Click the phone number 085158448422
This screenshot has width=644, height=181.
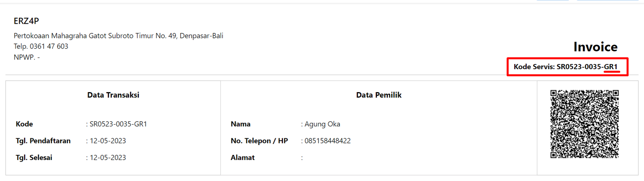327,141
